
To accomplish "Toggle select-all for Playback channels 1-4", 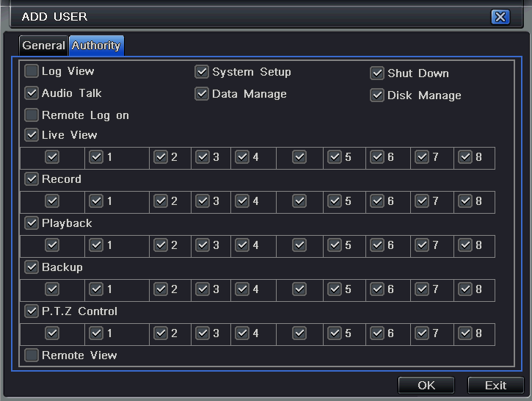I will point(52,245).
